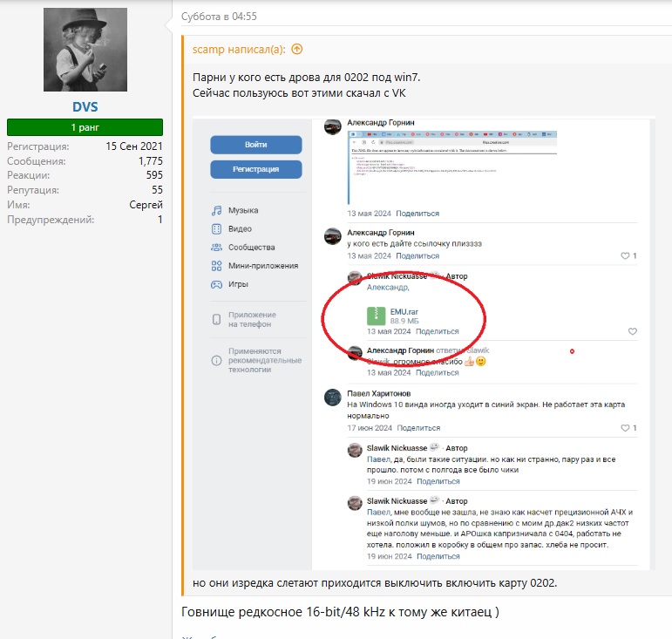
Task: Click Slawik Nickuasse avatar beside 'да, были такие ситуации'
Action: 355,450
